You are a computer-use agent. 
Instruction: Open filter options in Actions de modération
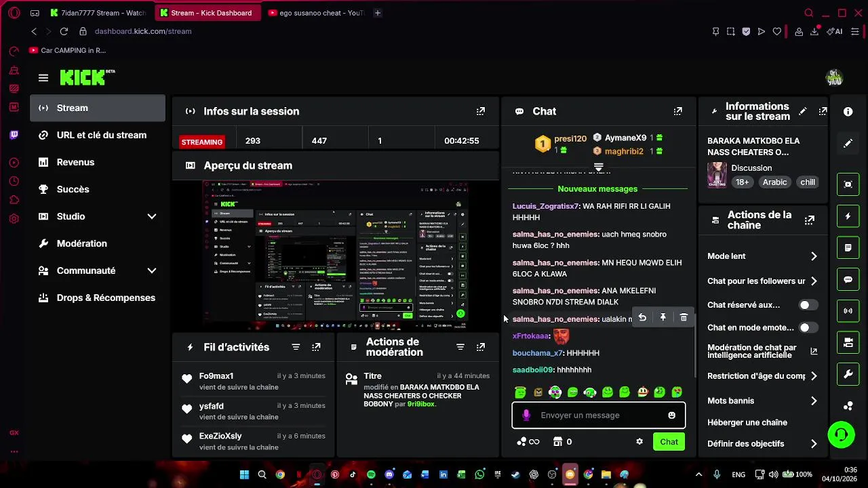[460, 347]
